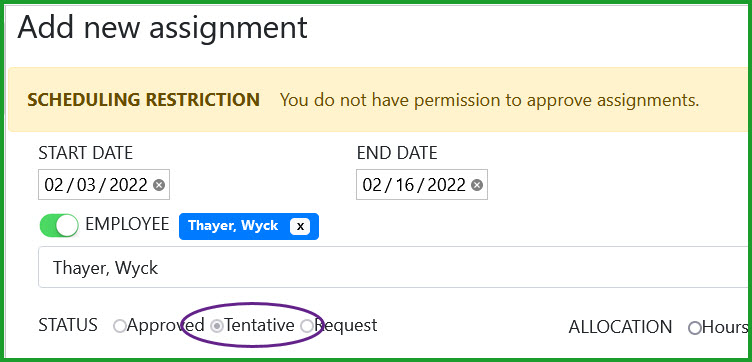
Task: Choose the Hours allocation radio button
Action: (x=694, y=328)
